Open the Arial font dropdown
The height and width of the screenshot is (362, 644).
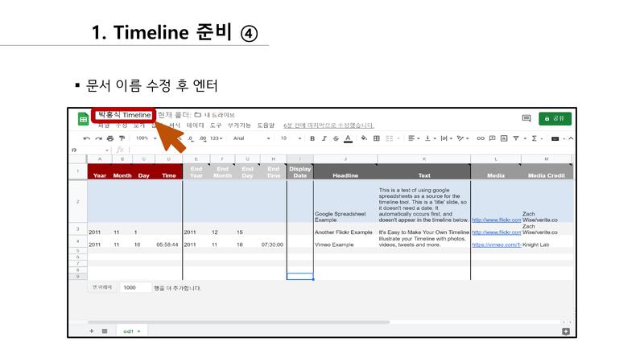[251, 138]
